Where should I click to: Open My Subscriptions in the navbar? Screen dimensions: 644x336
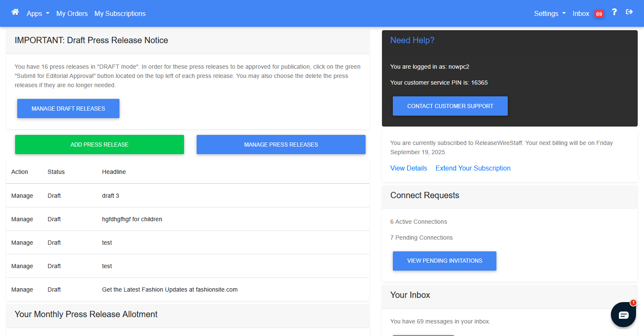120,13
